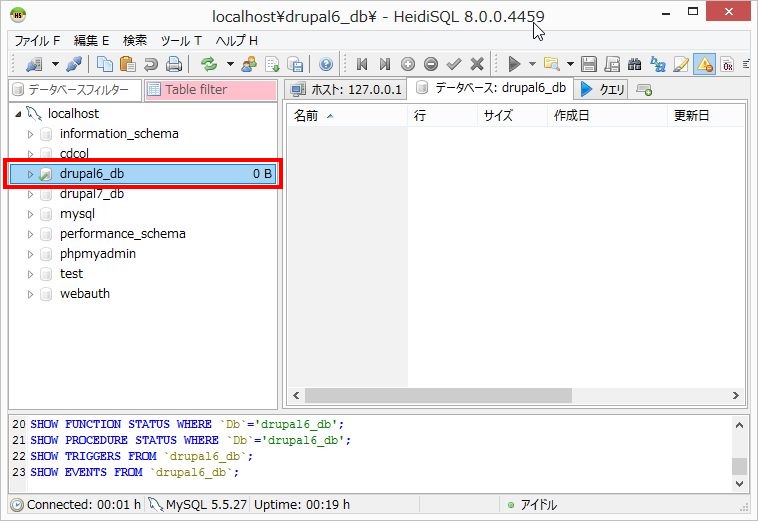758x521 pixels.
Task: Click the Copy toolbar icon
Action: (x=105, y=64)
